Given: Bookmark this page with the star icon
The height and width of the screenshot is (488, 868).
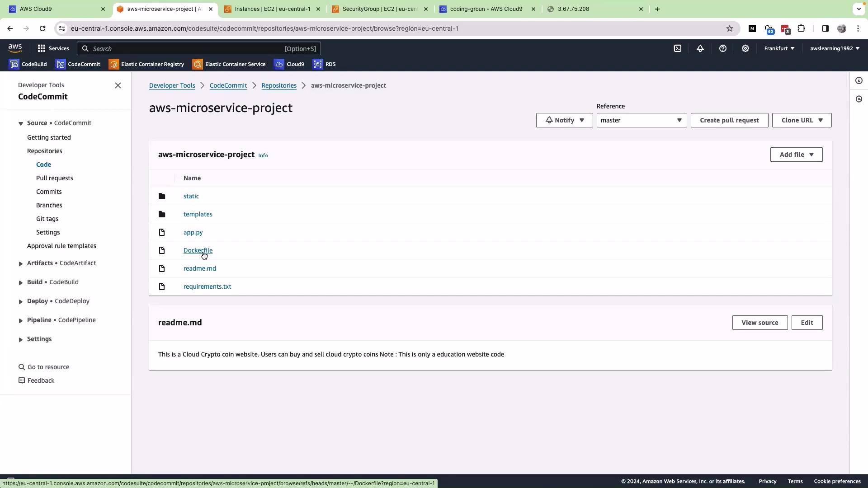Looking at the screenshot, I should 729,28.
